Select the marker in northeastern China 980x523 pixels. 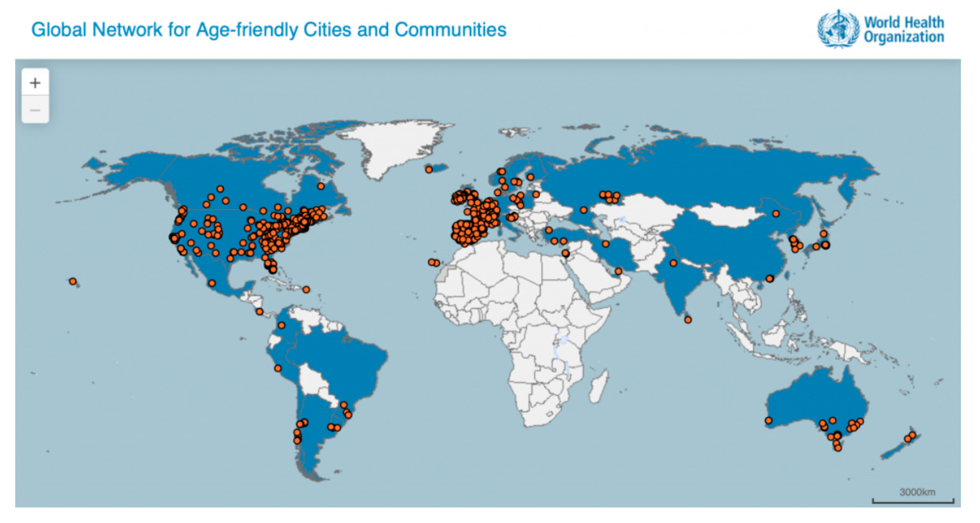[776, 214]
